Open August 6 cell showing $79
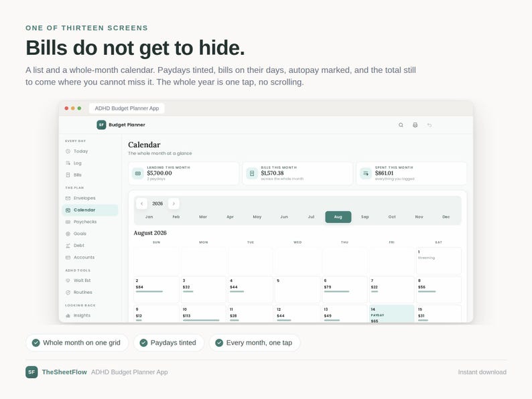Screen dimensions: 532x399 point(344,289)
